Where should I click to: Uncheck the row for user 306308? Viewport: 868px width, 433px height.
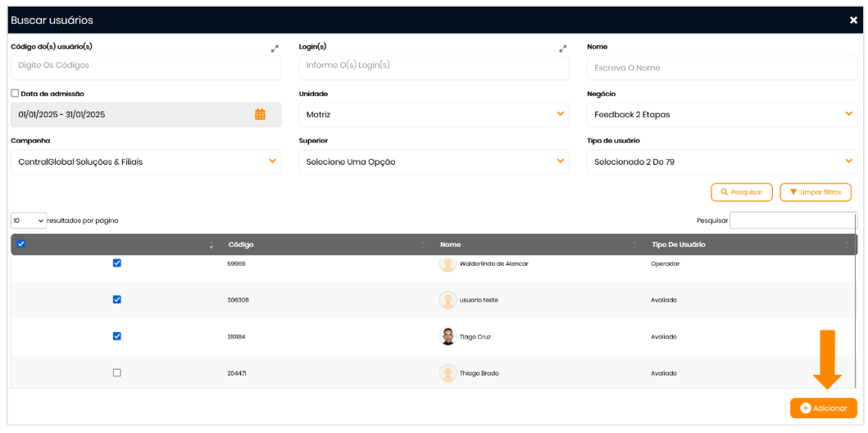pyautogui.click(x=116, y=299)
